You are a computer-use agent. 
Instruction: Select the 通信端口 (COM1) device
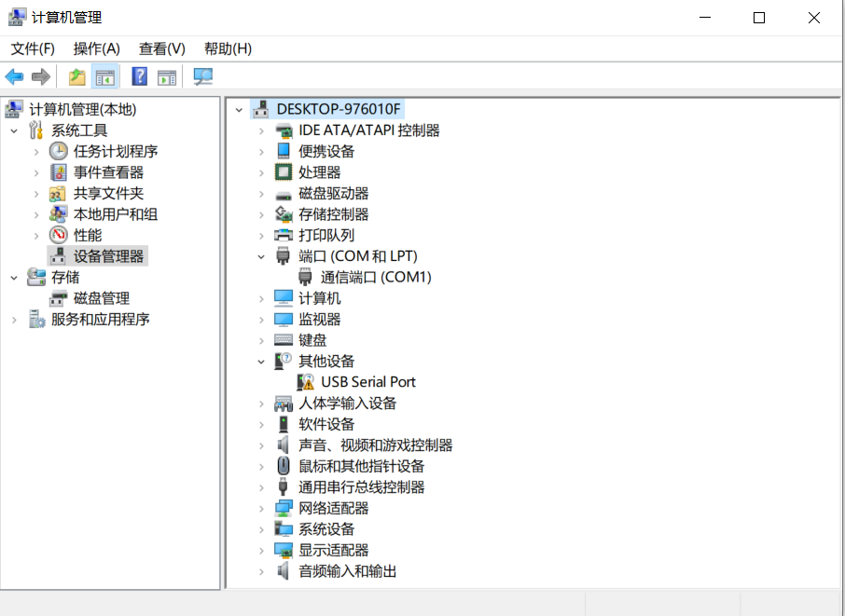(x=375, y=277)
